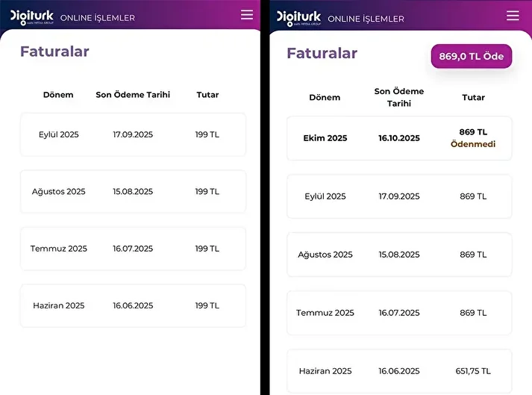Click ONLINE İŞLEMLER title in right header
This screenshot has width=532, height=395.
tap(366, 19)
